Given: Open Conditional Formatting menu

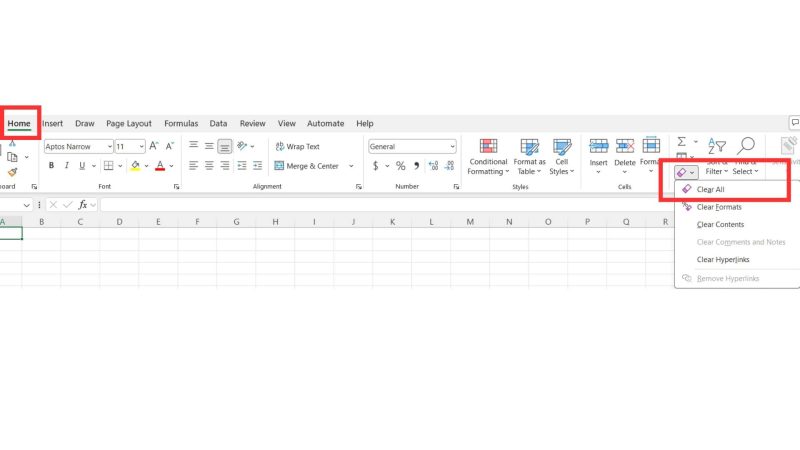Looking at the screenshot, I should (488, 157).
